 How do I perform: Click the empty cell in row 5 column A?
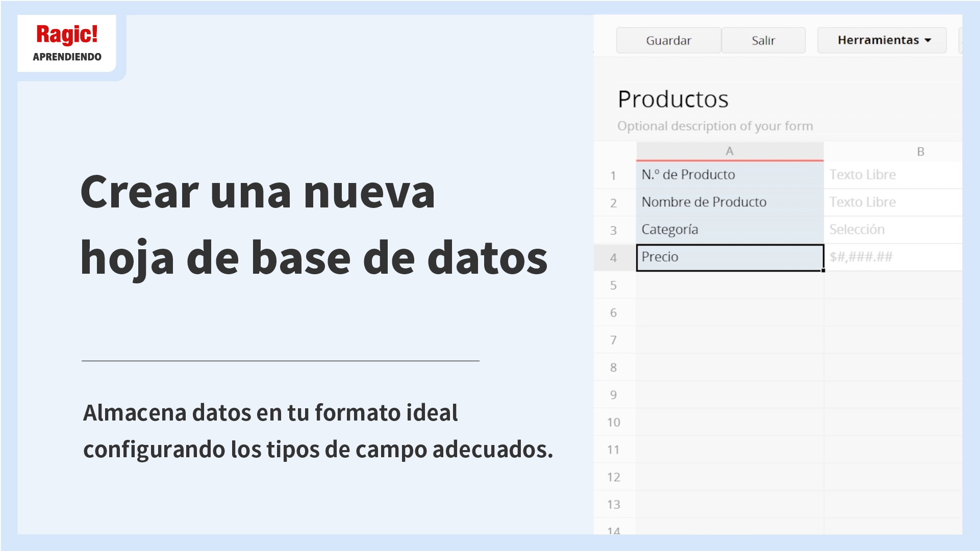click(x=730, y=285)
